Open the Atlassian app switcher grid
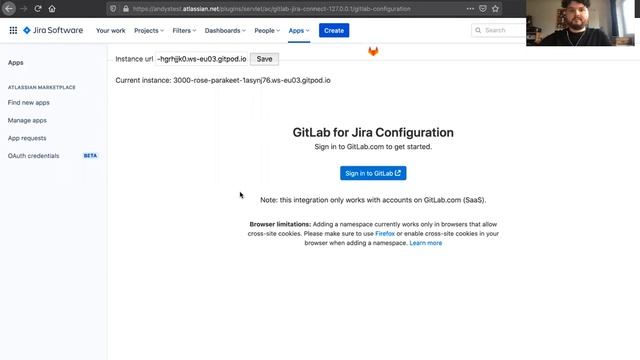 13,30
